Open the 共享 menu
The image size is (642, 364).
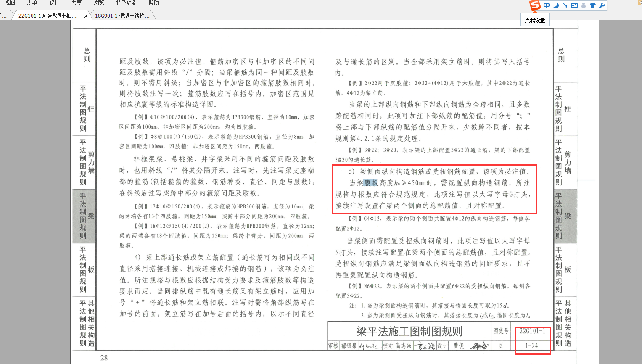(77, 3)
